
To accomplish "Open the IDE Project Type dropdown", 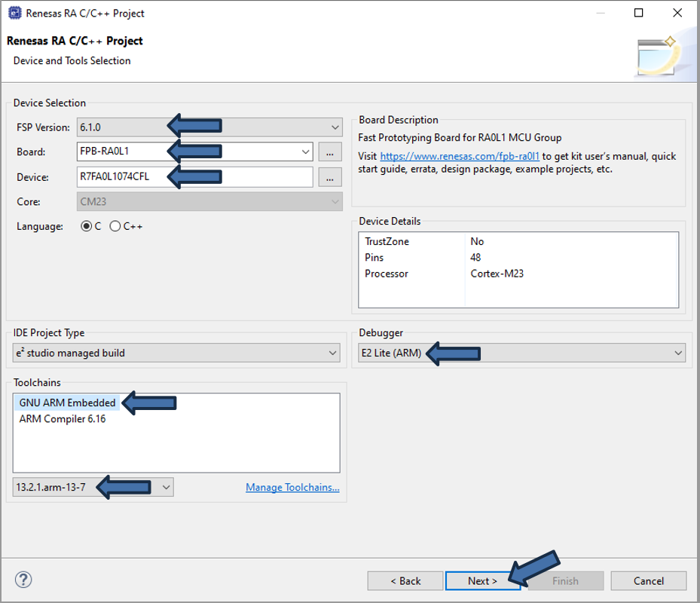I will (176, 353).
